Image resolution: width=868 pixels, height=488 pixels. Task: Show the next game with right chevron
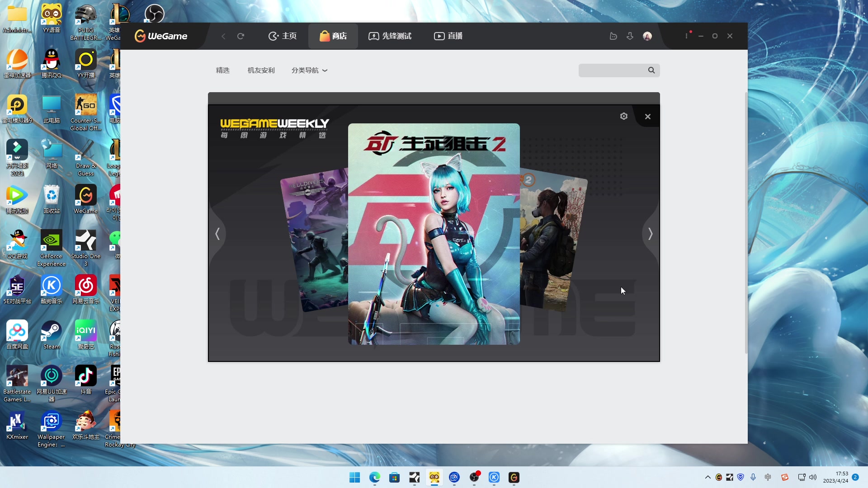pyautogui.click(x=650, y=234)
